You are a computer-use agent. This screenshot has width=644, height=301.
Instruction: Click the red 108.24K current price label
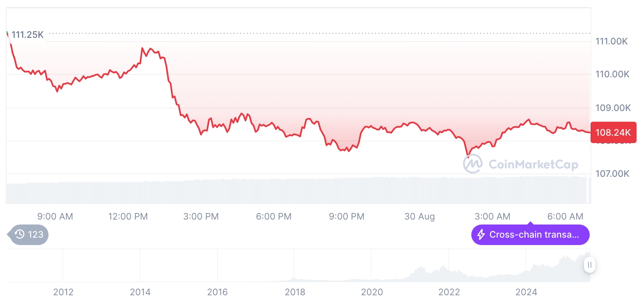[x=613, y=132]
